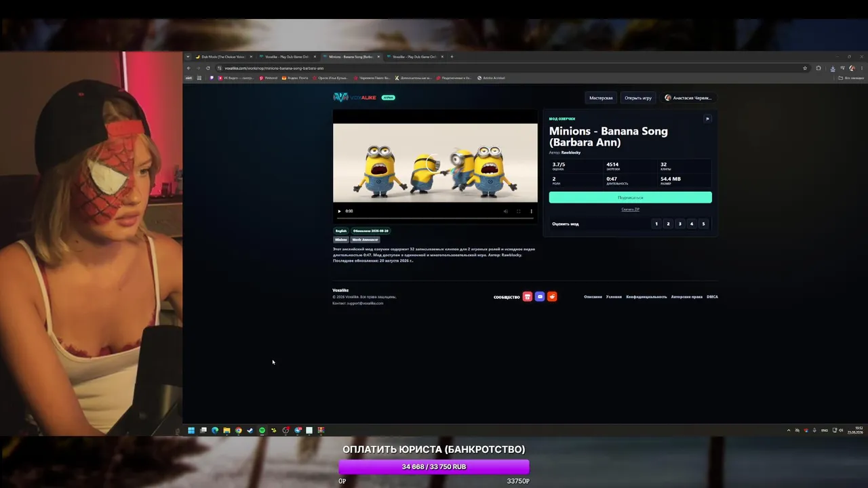Open the browser extensions menu

[x=818, y=68]
